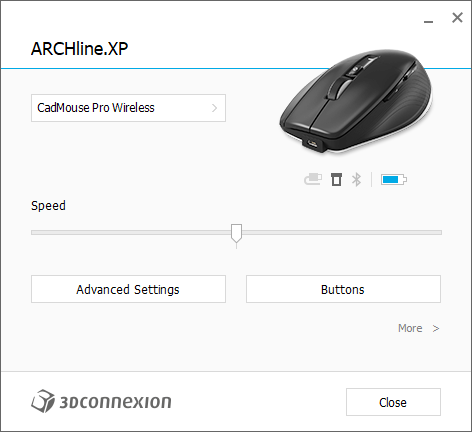Click the Speed track left of handle
The height and width of the screenshot is (432, 472).
click(131, 233)
